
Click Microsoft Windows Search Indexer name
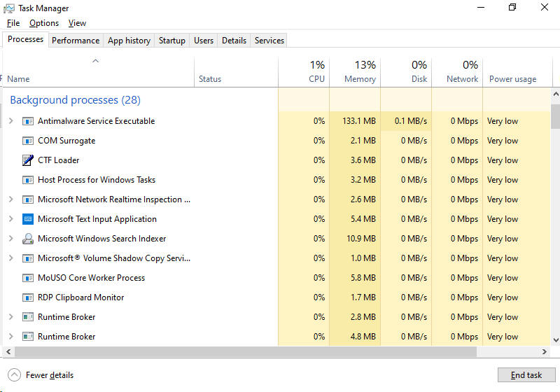coord(101,239)
